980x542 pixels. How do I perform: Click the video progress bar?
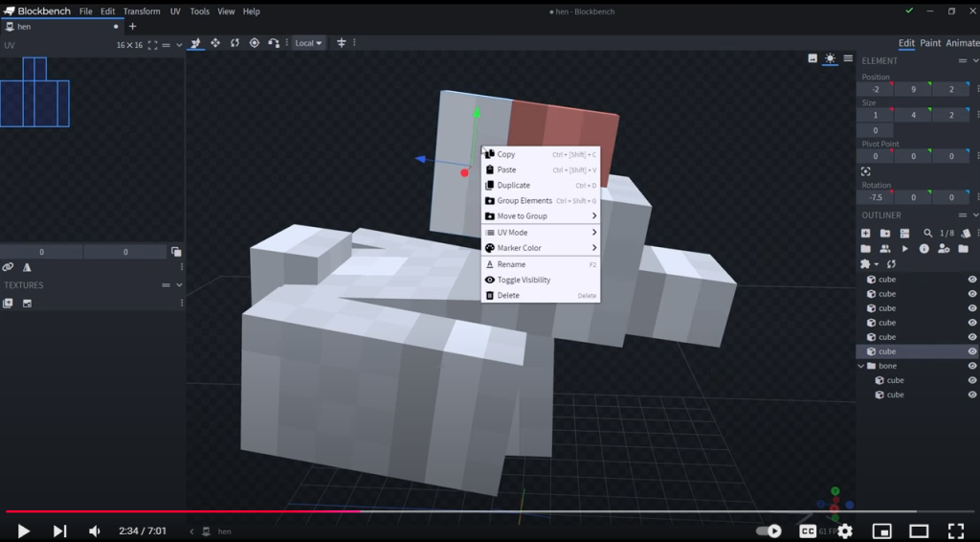[x=479, y=511]
